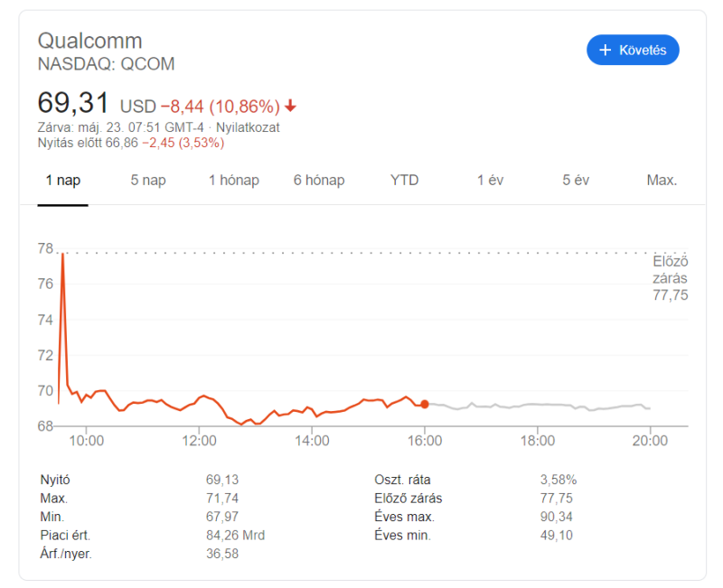
Task: Select the YTD tab
Action: [x=405, y=180]
